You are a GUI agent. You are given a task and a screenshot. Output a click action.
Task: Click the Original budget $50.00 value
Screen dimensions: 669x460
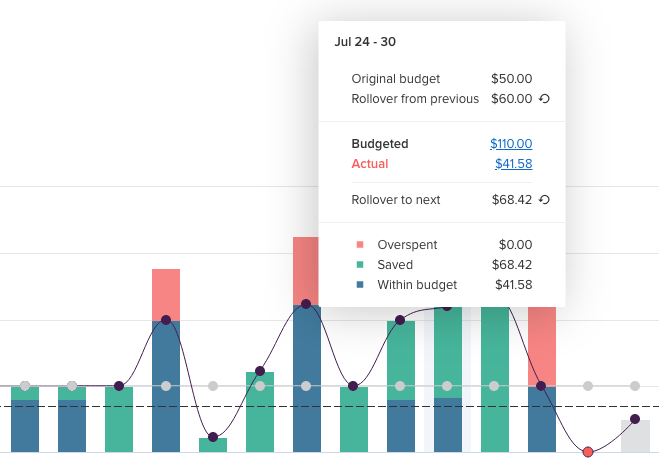[511, 79]
